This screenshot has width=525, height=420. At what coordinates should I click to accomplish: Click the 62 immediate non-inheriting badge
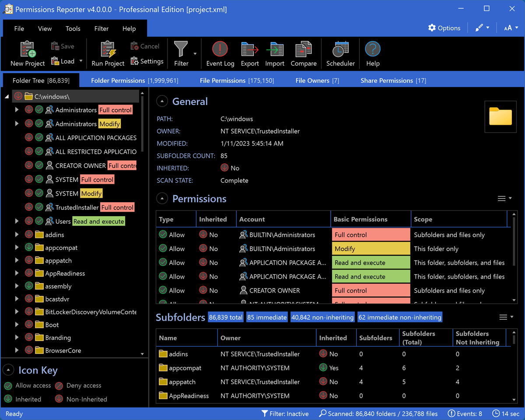click(399, 317)
